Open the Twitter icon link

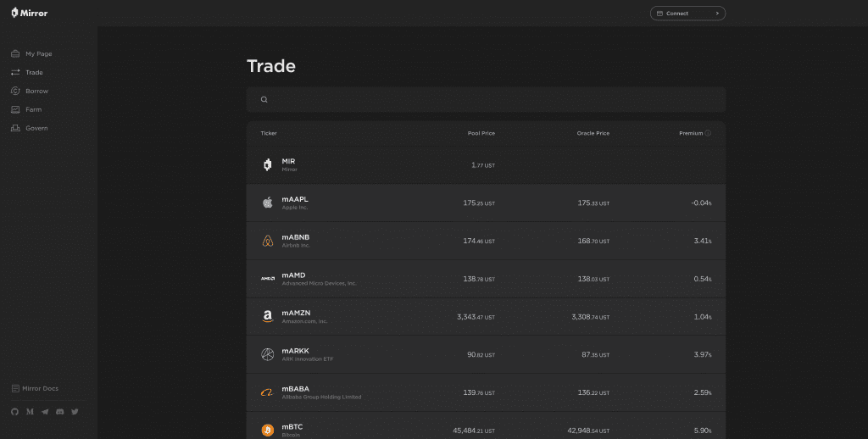click(75, 412)
